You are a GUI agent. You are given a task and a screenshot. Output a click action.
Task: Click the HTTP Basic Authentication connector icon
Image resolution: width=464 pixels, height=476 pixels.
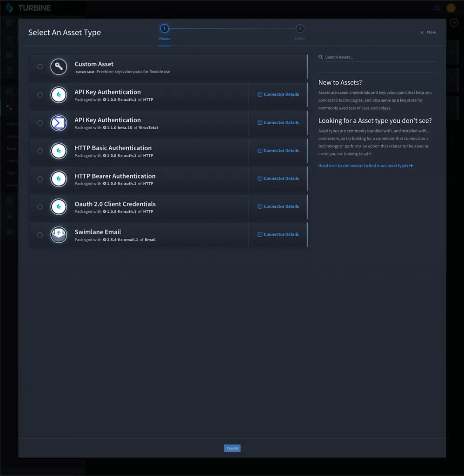tap(59, 151)
